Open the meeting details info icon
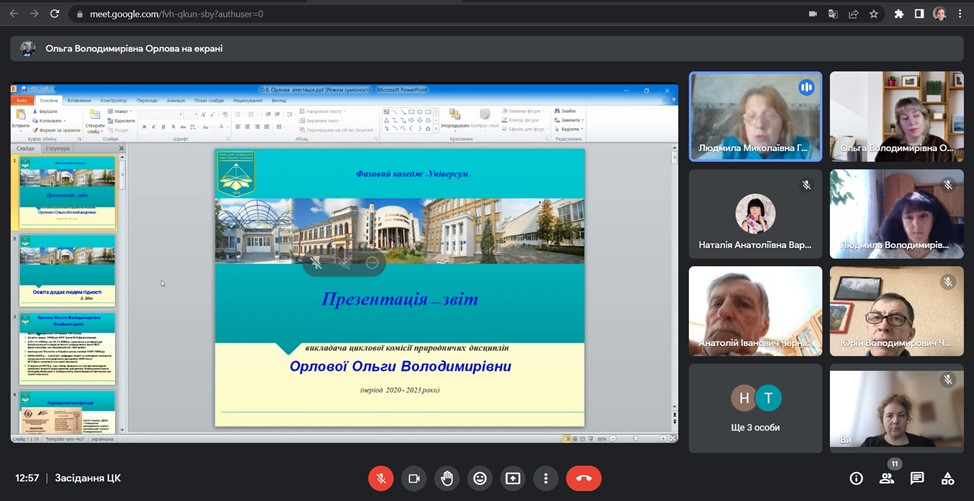Screen dimensions: 974x501 [x=856, y=478]
